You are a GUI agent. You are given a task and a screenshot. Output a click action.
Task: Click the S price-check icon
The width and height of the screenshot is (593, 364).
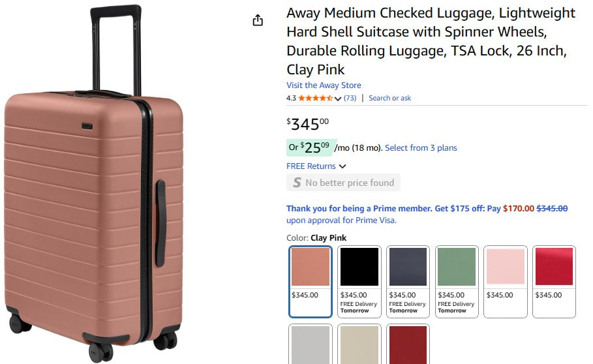point(297,183)
